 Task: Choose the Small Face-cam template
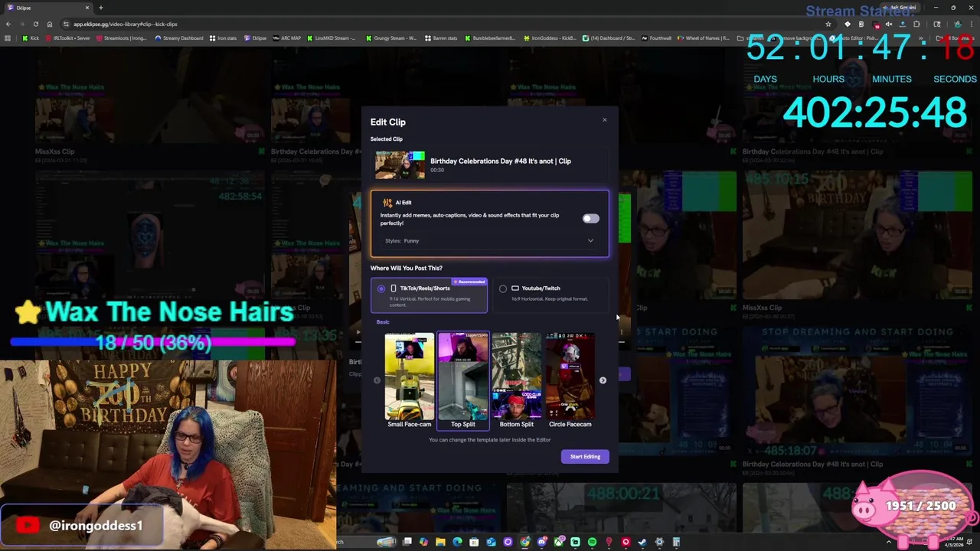pos(409,380)
